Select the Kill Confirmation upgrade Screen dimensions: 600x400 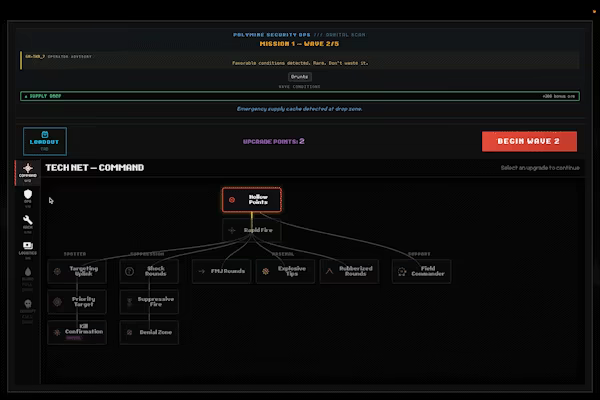tap(77, 332)
